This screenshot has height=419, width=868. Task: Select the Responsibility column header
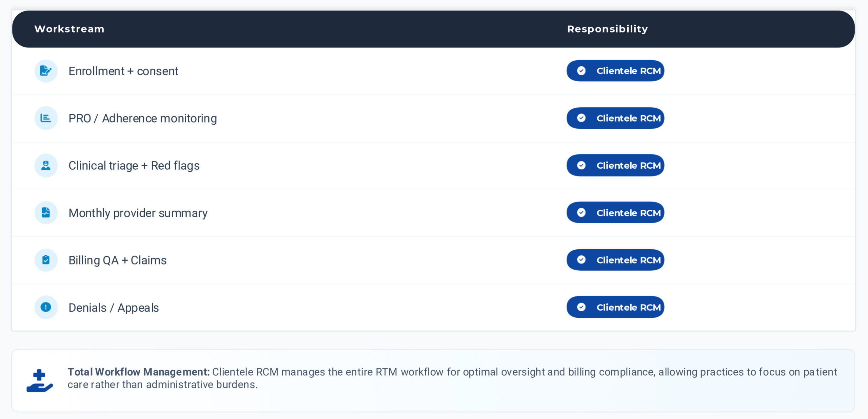(x=607, y=29)
